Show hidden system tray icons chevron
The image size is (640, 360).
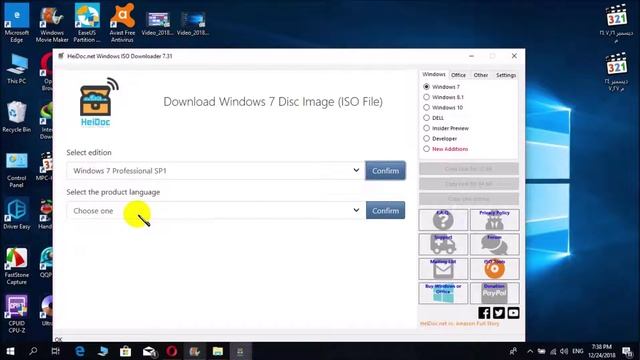coord(530,351)
